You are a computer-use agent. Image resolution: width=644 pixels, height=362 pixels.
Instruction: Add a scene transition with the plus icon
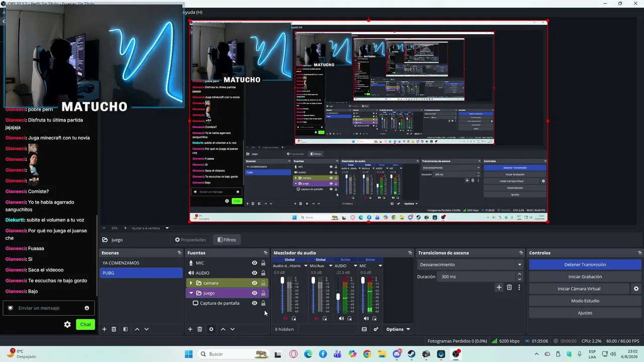click(x=499, y=288)
